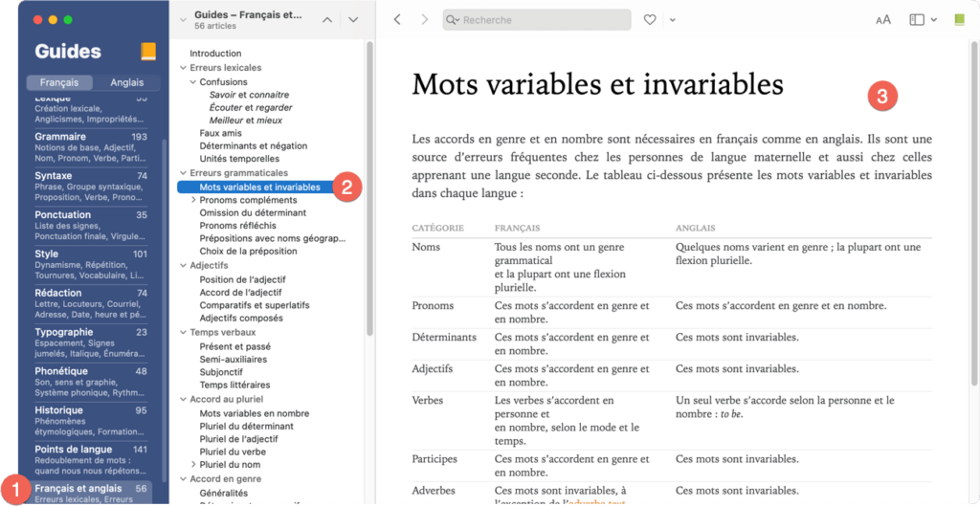The height and width of the screenshot is (507, 980).
Task: Open the Phonétique guide
Action: pyautogui.click(x=91, y=382)
